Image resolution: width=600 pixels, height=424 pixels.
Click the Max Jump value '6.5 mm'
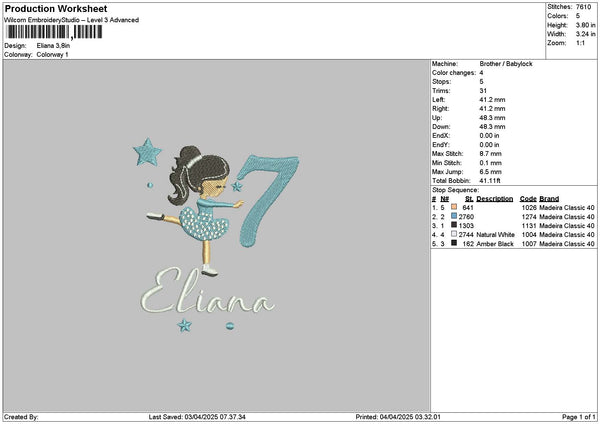[490, 172]
